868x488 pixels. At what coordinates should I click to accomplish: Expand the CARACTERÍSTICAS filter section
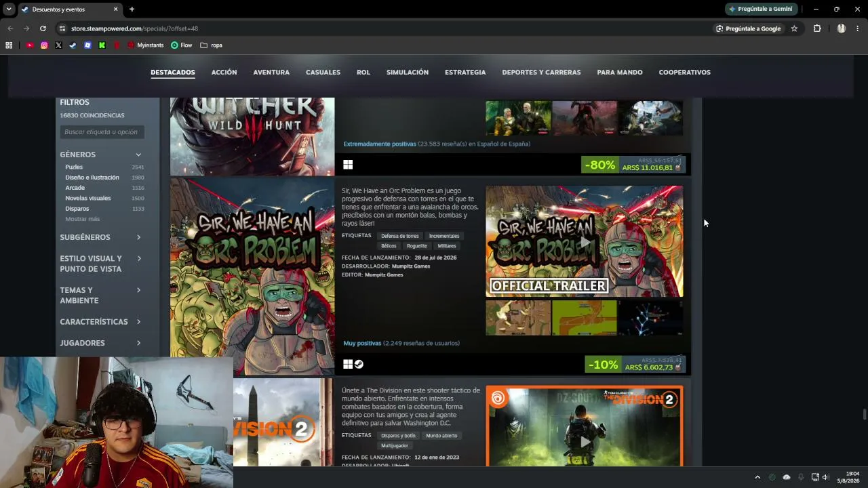coord(138,322)
